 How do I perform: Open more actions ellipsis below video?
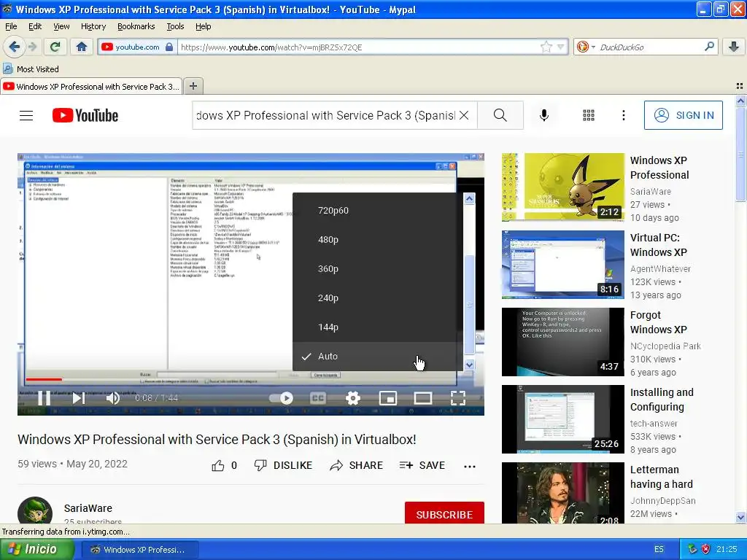pyautogui.click(x=470, y=466)
